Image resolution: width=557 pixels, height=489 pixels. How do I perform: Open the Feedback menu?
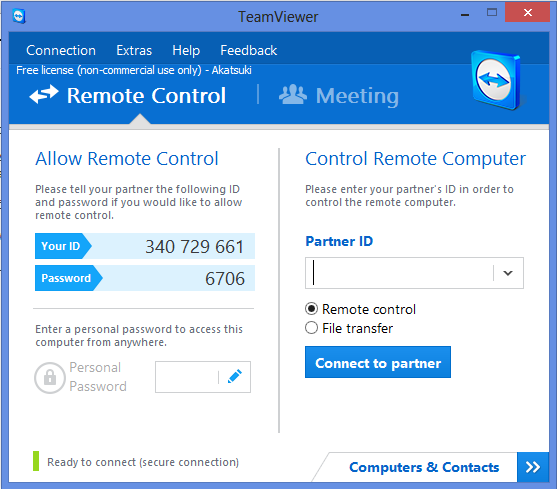click(x=248, y=50)
